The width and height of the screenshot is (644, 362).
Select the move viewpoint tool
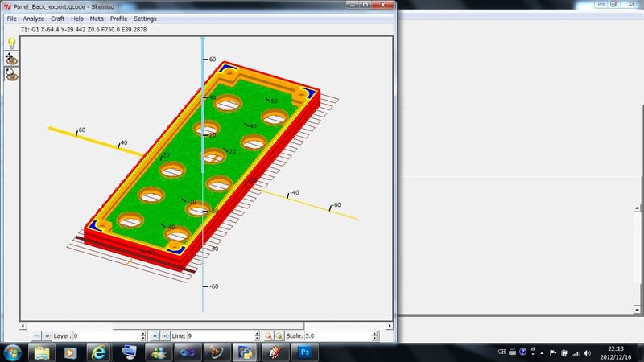coord(11,59)
